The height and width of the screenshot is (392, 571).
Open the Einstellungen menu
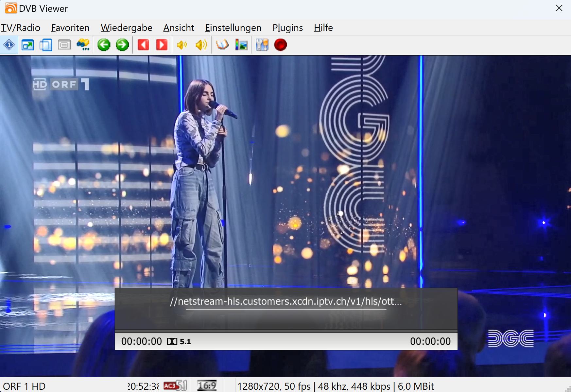click(x=233, y=28)
